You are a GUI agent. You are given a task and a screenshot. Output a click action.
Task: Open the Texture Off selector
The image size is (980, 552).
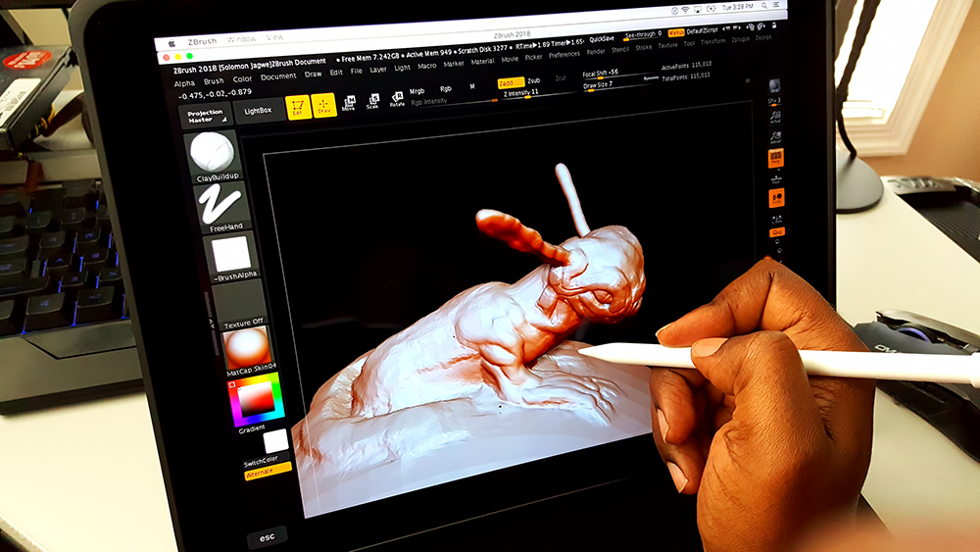tap(239, 302)
